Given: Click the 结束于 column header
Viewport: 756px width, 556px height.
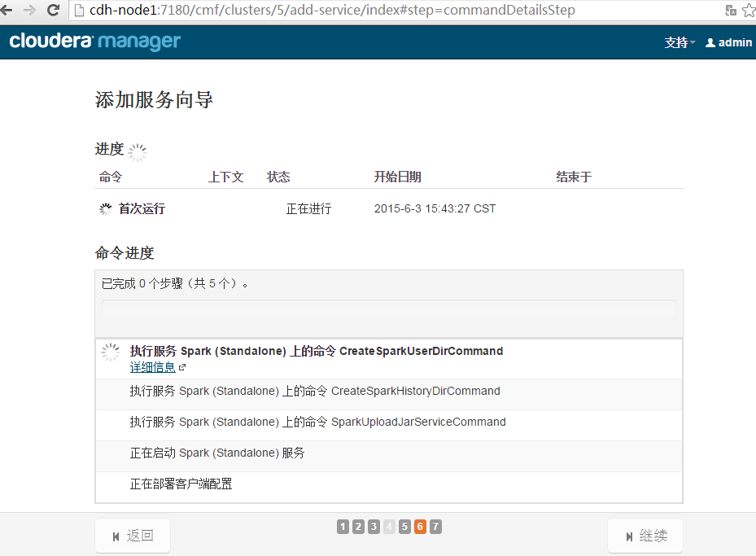Looking at the screenshot, I should tap(574, 177).
